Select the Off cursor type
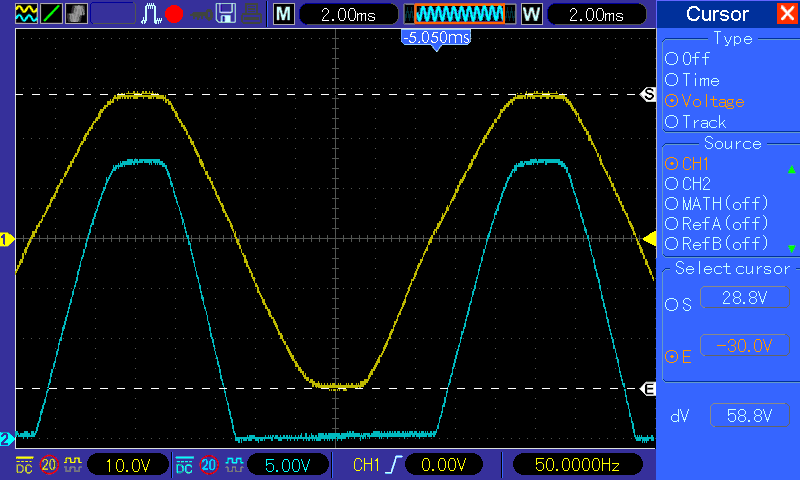Screen dimensions: 800x480 coord(687,59)
